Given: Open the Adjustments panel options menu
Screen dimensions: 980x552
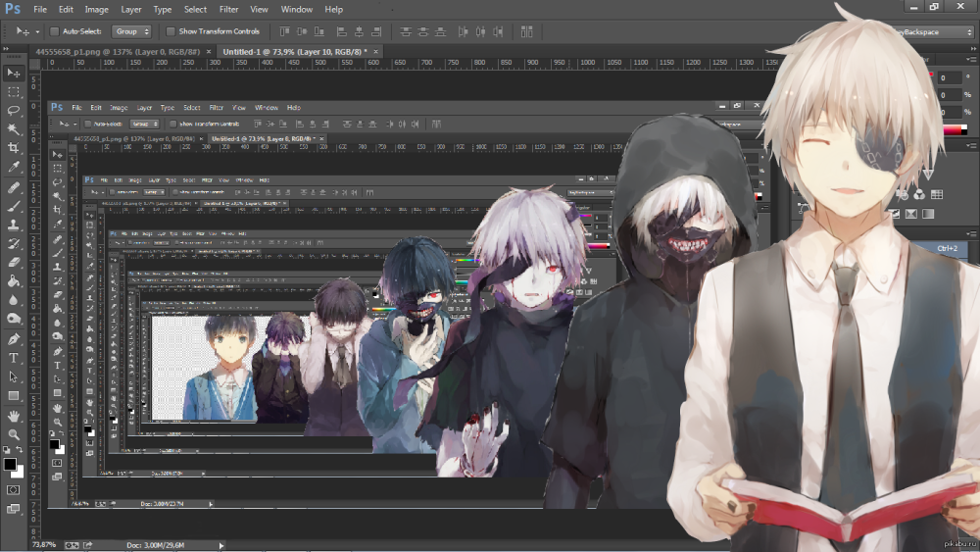Looking at the screenshot, I should 971,146.
